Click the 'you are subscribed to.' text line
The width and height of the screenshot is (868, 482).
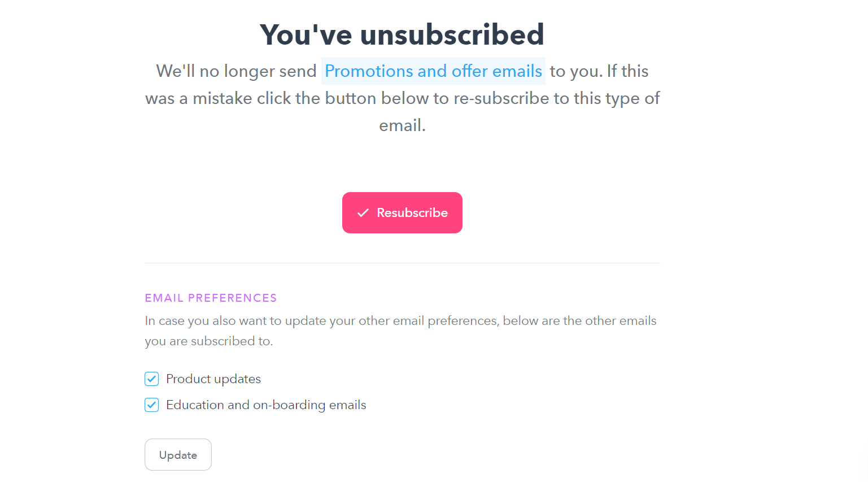(x=209, y=341)
